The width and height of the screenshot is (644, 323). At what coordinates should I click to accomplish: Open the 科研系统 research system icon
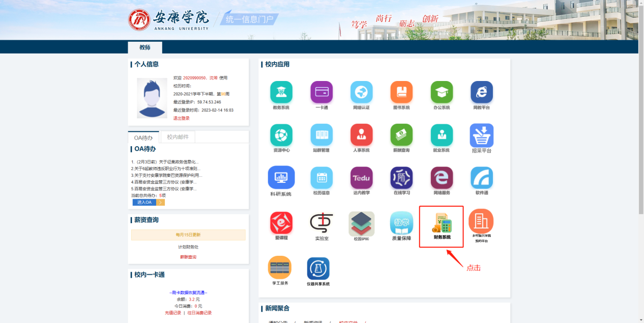point(281,178)
